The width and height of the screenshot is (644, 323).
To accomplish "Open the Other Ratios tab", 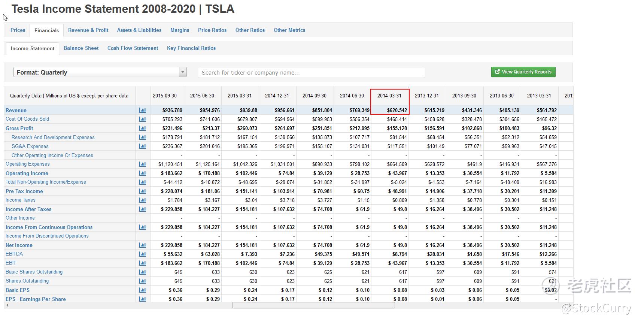I will pos(250,30).
